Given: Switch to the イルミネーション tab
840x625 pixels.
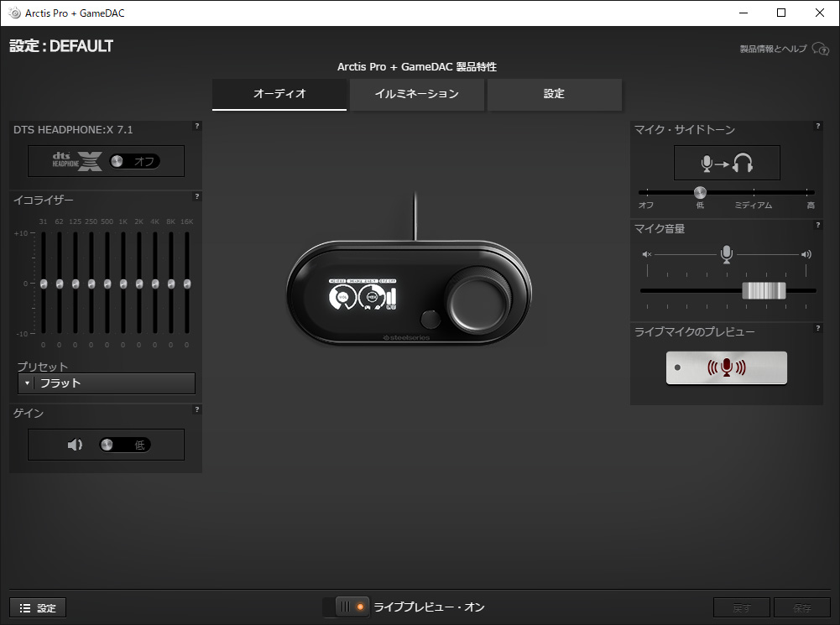Looking at the screenshot, I should tap(417, 94).
